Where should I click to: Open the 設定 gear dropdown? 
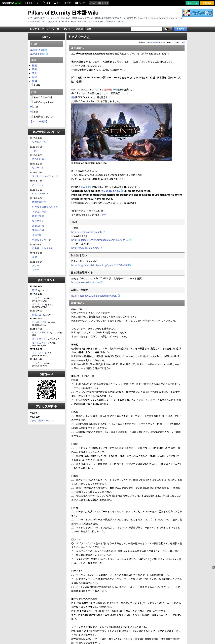tap(68, 3)
